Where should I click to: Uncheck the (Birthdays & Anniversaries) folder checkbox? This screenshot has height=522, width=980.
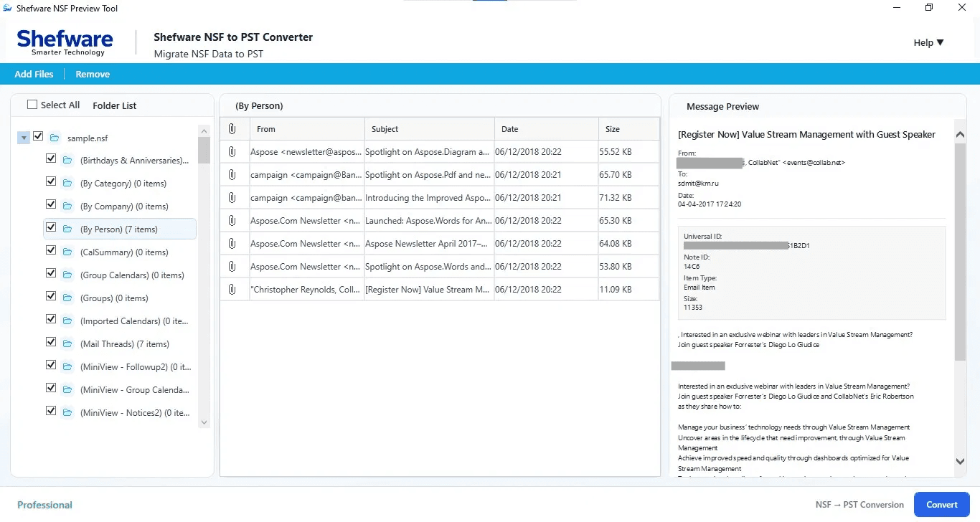(x=51, y=159)
